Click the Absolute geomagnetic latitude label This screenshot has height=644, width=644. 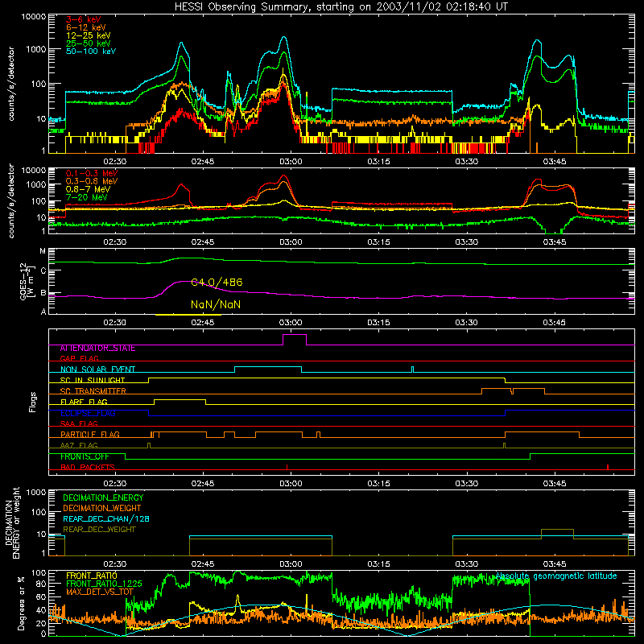coord(556,576)
